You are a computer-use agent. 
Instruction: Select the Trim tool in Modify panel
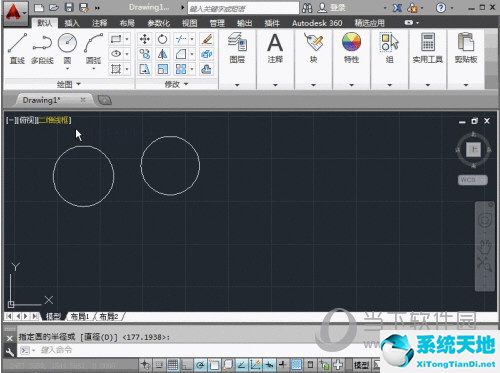181,39
